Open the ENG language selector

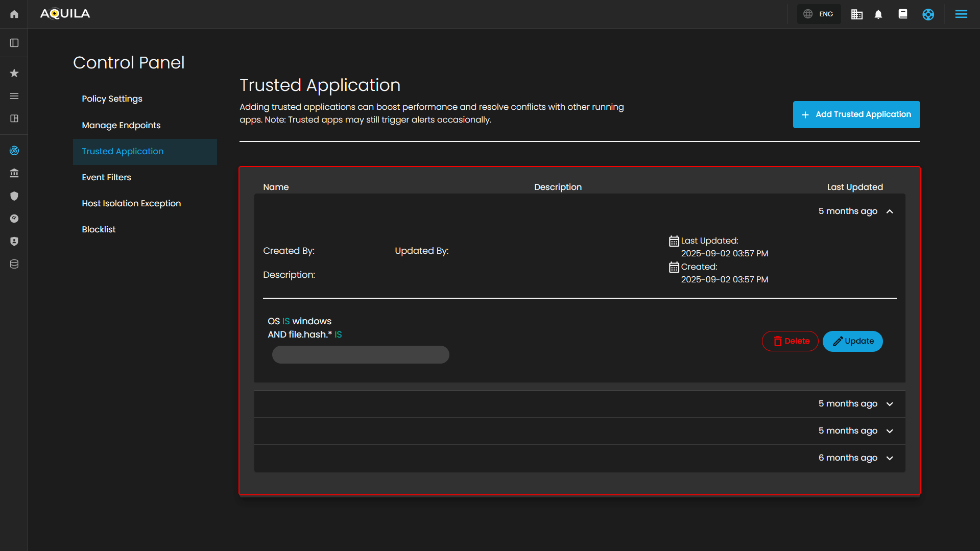tap(819, 14)
